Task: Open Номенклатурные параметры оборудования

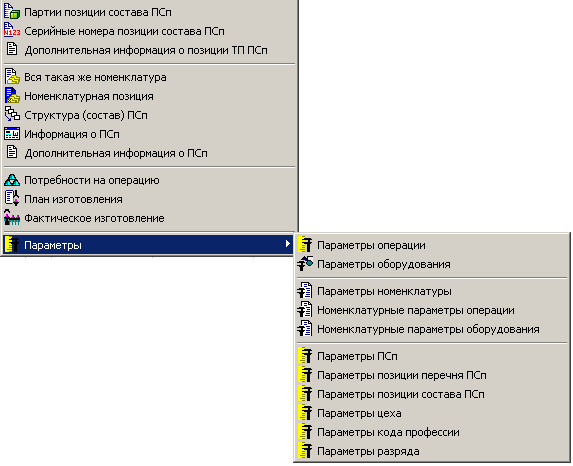Action: click(x=431, y=329)
